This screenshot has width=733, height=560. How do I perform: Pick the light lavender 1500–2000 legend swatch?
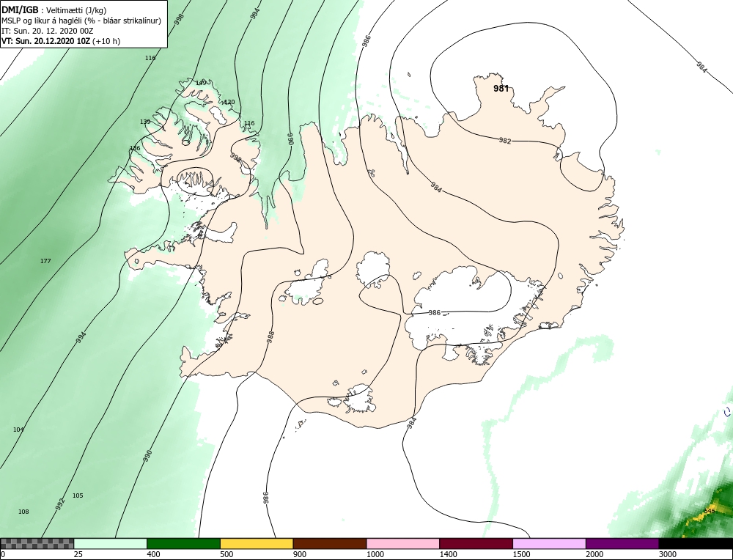[x=549, y=544]
